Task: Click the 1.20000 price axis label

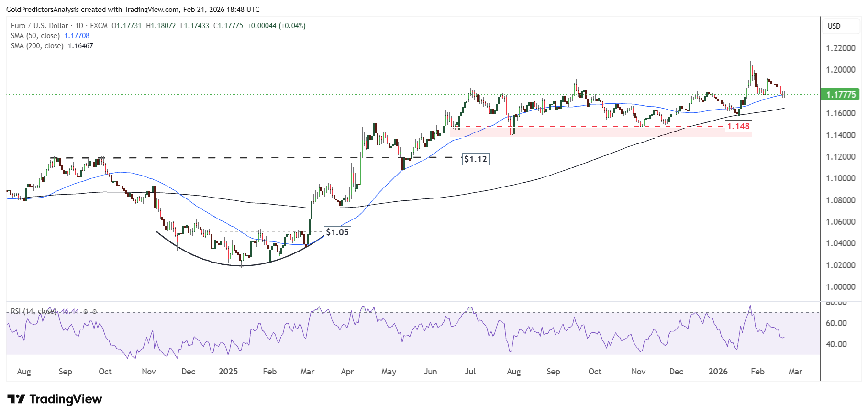Action: coord(841,70)
